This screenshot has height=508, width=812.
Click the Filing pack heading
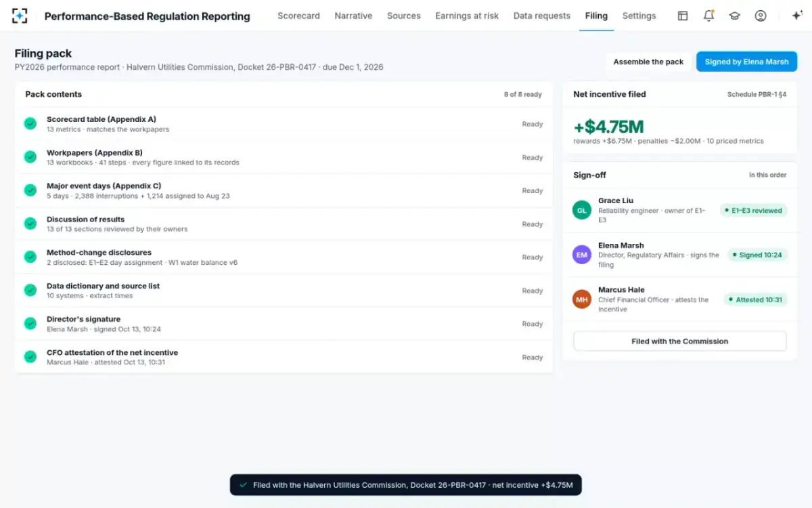pos(43,54)
